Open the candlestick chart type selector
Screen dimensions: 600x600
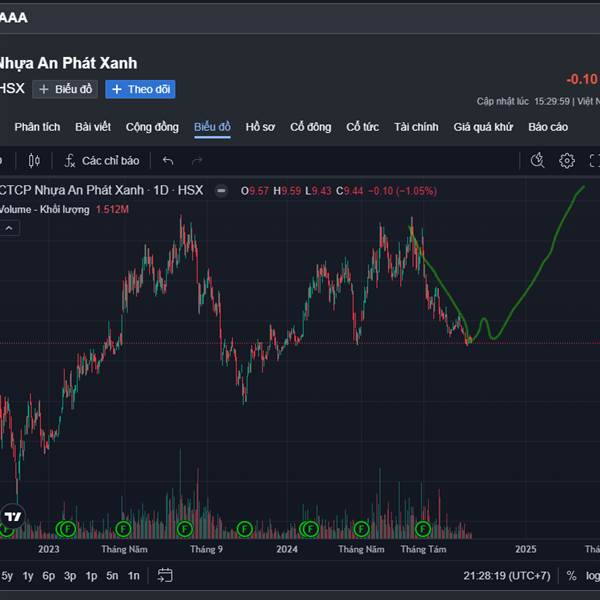pos(34,161)
